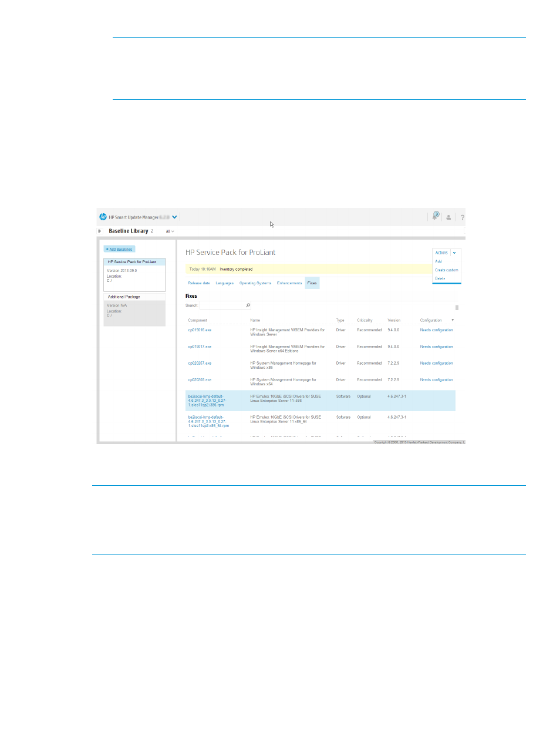Expand the left panel triangle beside Baseline Library
The height and width of the screenshot is (746, 560).
click(x=100, y=231)
